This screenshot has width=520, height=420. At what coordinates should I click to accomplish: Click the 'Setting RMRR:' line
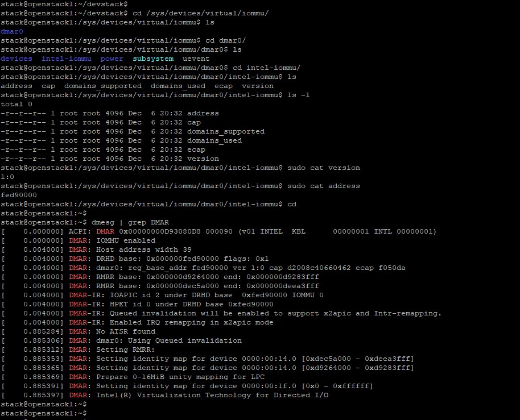coord(125,350)
